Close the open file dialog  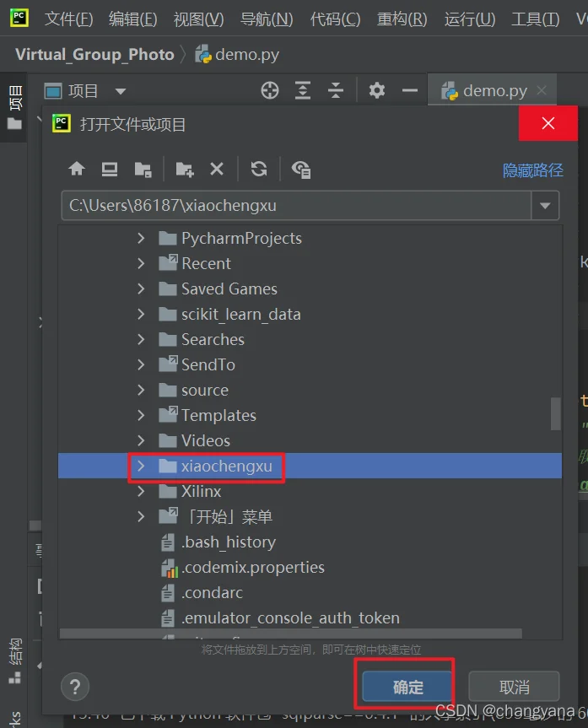(548, 123)
